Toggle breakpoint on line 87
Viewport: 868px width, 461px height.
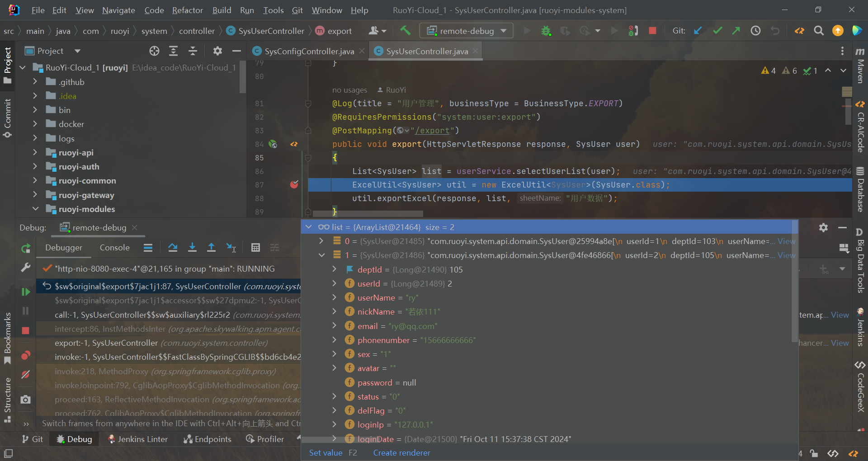(x=294, y=184)
